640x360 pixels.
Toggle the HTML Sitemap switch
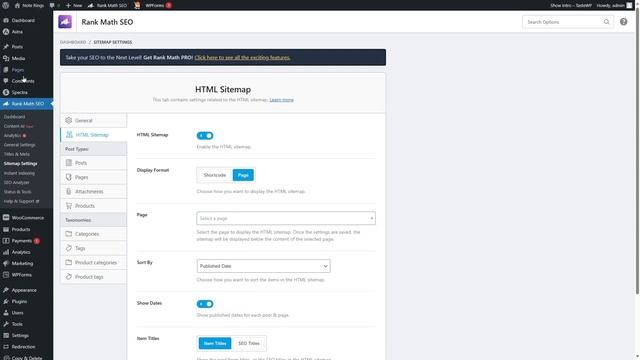205,136
